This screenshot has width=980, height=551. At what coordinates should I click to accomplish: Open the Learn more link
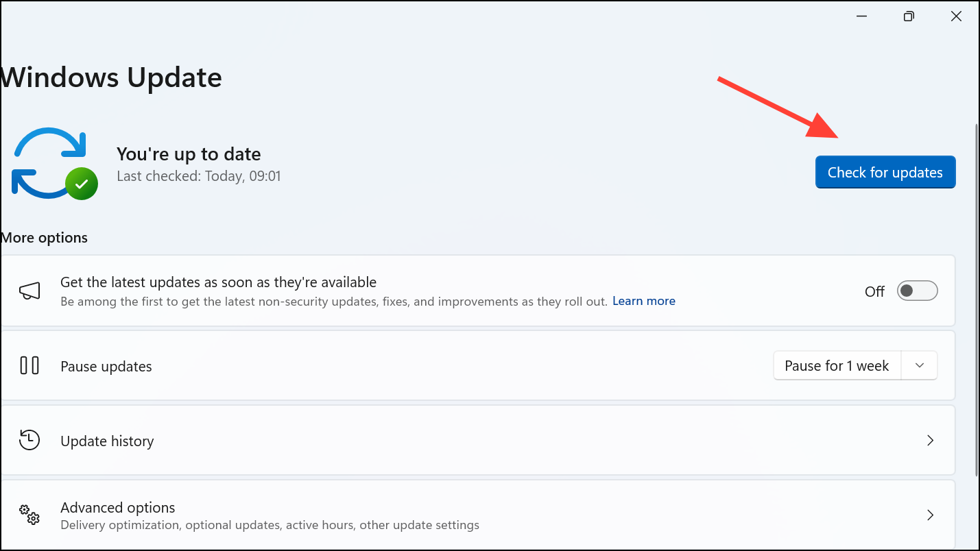(643, 301)
